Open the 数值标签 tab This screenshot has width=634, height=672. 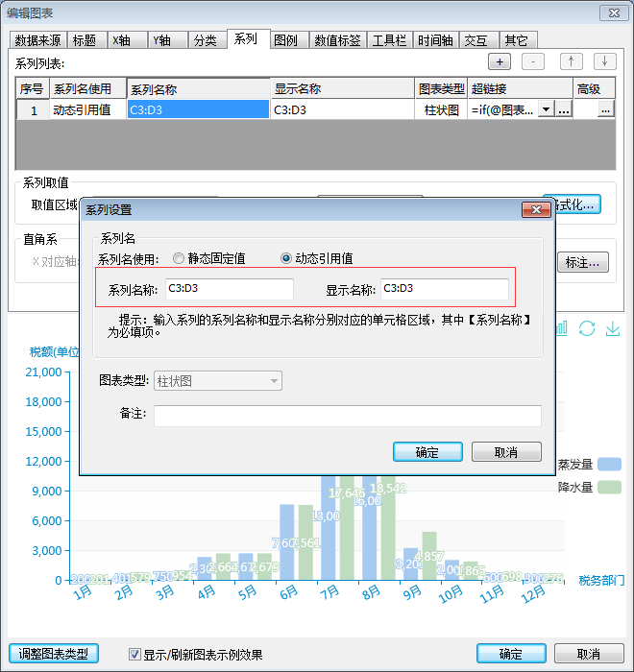(337, 40)
